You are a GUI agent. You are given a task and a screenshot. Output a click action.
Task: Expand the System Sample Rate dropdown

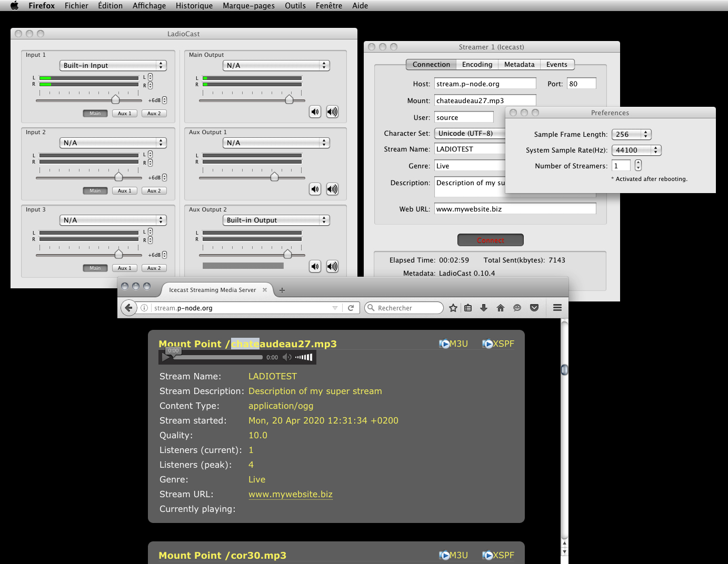tap(636, 150)
